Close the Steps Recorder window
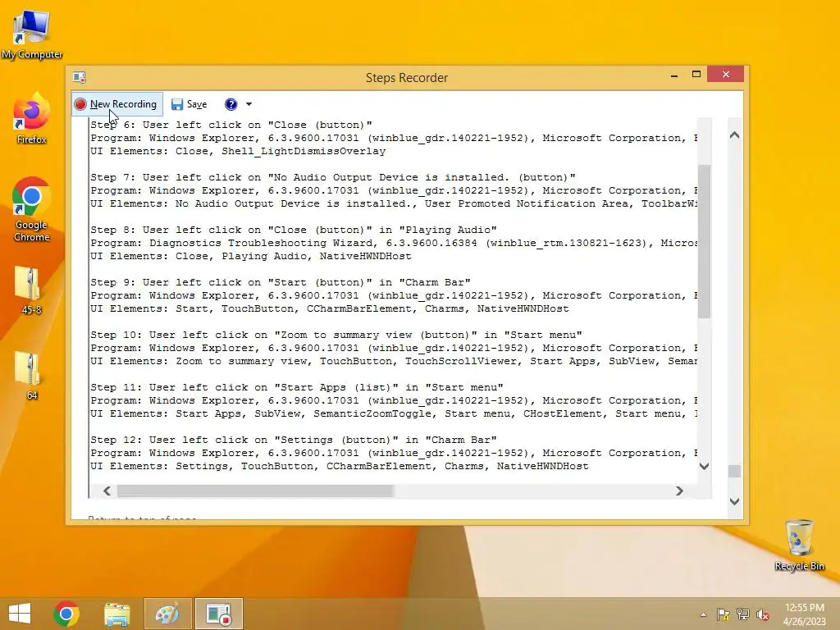This screenshot has width=840, height=630. coord(726,74)
